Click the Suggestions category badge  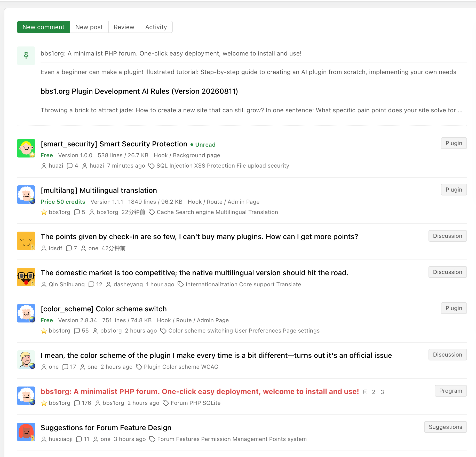445,427
